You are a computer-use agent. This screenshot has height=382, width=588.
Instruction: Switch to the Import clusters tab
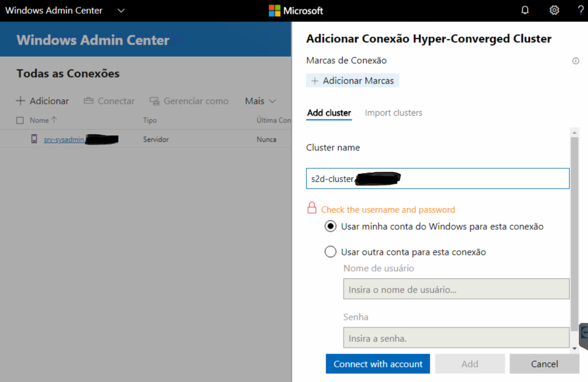pos(393,112)
